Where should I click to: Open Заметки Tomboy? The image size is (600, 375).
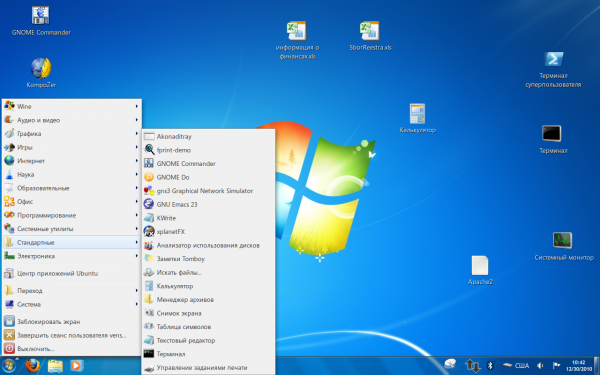pos(209,259)
